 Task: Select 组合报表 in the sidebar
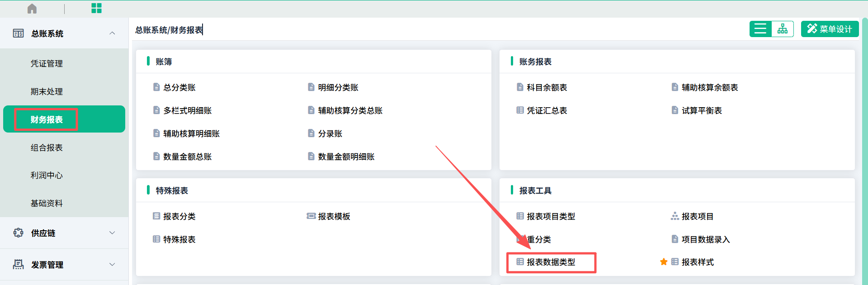47,147
